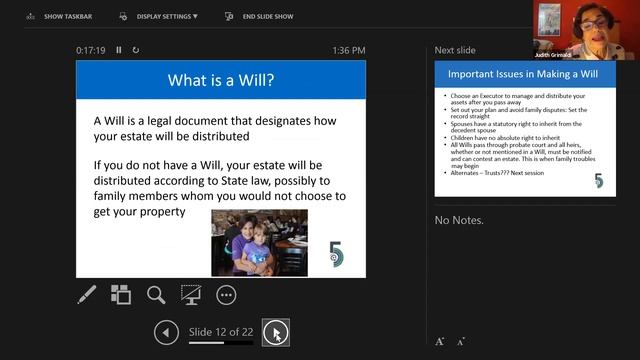Viewport: 640px width, 360px height.
Task: Click the Next slide label
Action: pyautogui.click(x=455, y=50)
